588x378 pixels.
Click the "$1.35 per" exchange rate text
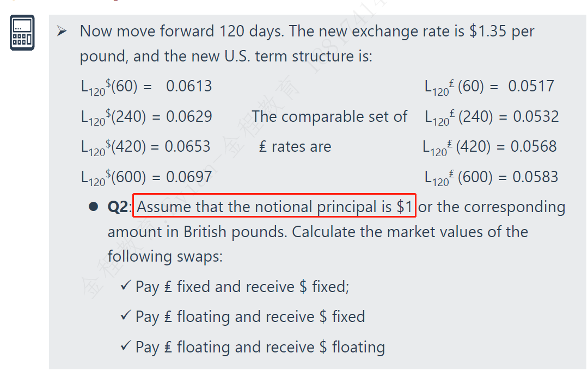[x=502, y=32]
